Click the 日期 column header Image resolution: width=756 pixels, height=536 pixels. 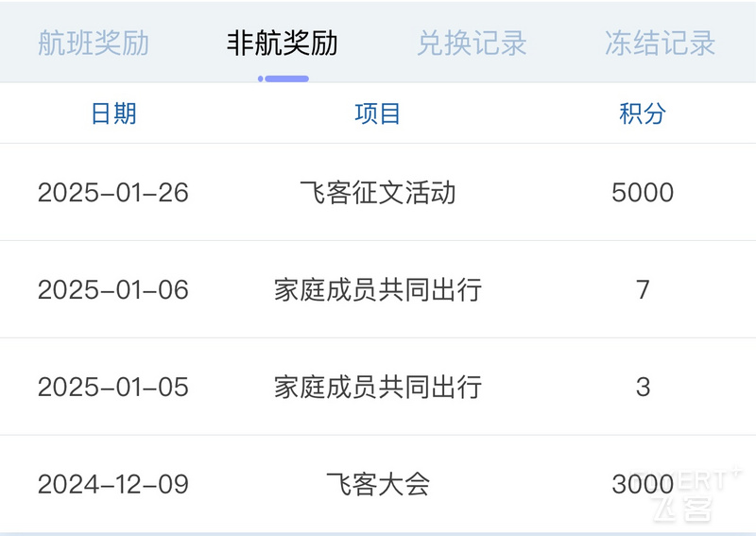[x=113, y=113]
